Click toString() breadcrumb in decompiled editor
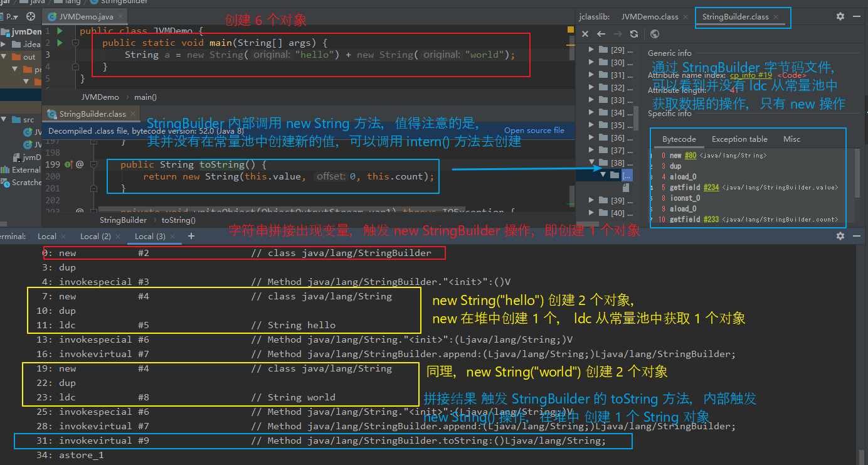Screen dimensions: 868x465 [x=179, y=220]
